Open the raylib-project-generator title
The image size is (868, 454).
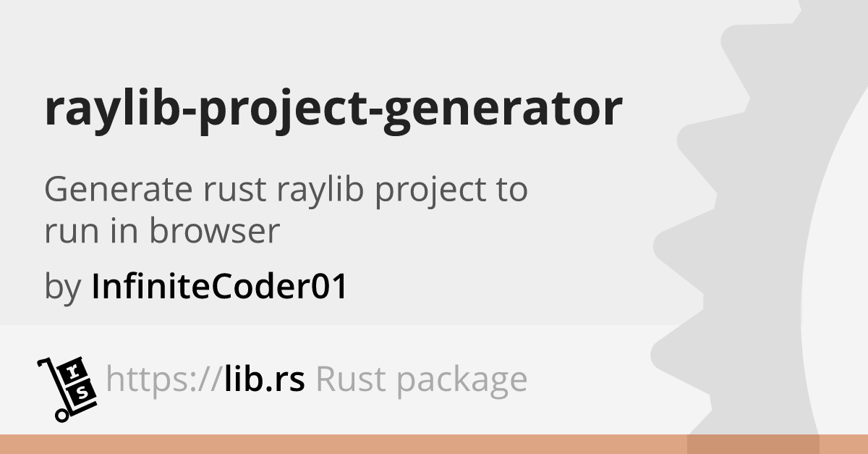(x=333, y=110)
